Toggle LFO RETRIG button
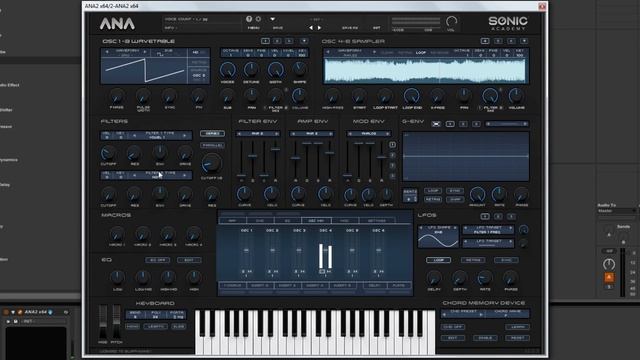640x360 pixels. click(x=473, y=260)
